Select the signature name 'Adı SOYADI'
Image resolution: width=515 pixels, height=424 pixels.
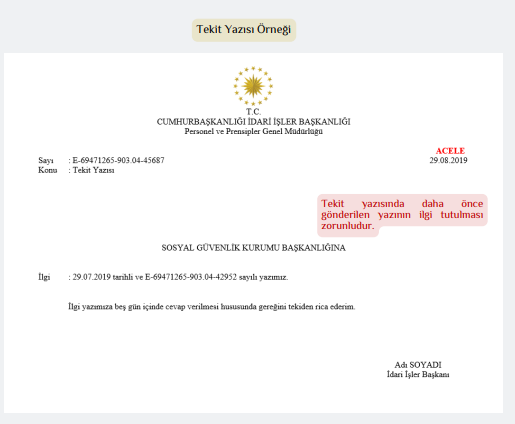(418, 365)
